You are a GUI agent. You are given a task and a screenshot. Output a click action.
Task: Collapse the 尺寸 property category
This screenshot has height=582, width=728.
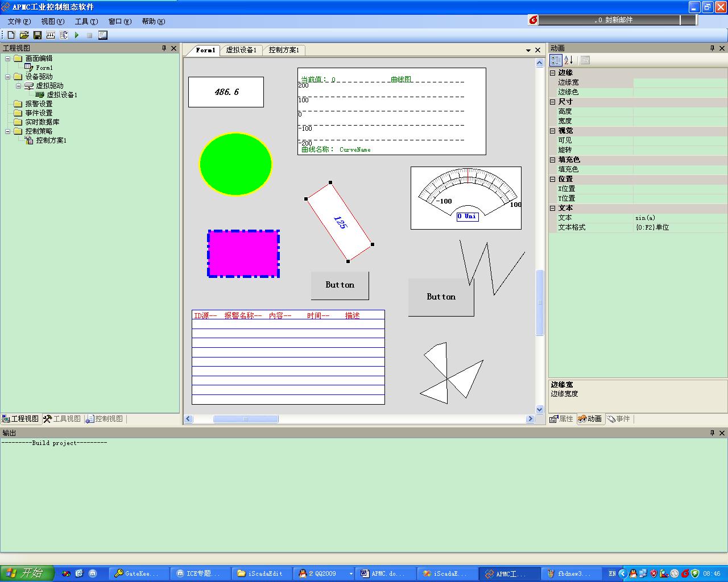[552, 102]
